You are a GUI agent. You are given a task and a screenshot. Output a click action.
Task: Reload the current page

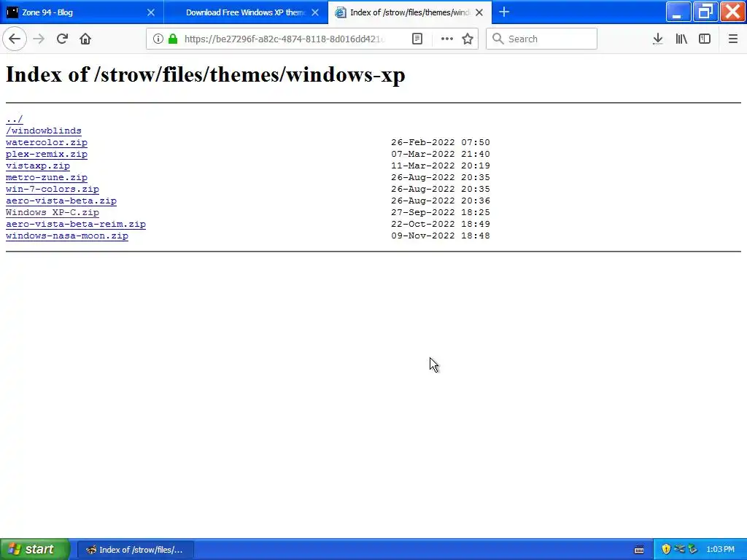(62, 39)
